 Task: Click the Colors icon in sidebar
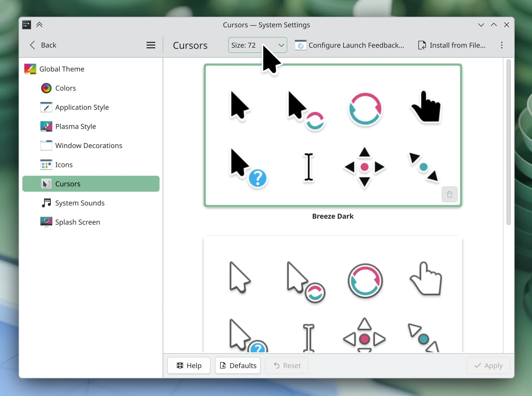click(x=46, y=88)
